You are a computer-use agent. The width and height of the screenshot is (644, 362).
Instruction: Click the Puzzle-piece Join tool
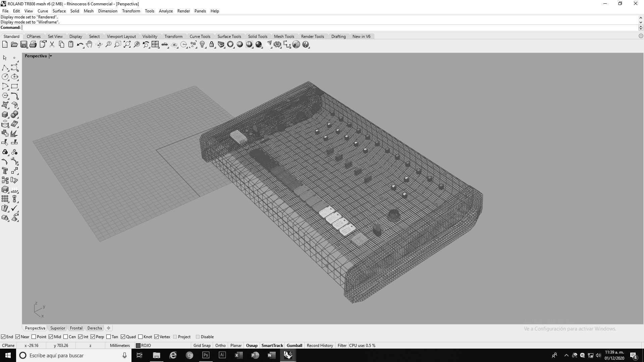point(5,133)
